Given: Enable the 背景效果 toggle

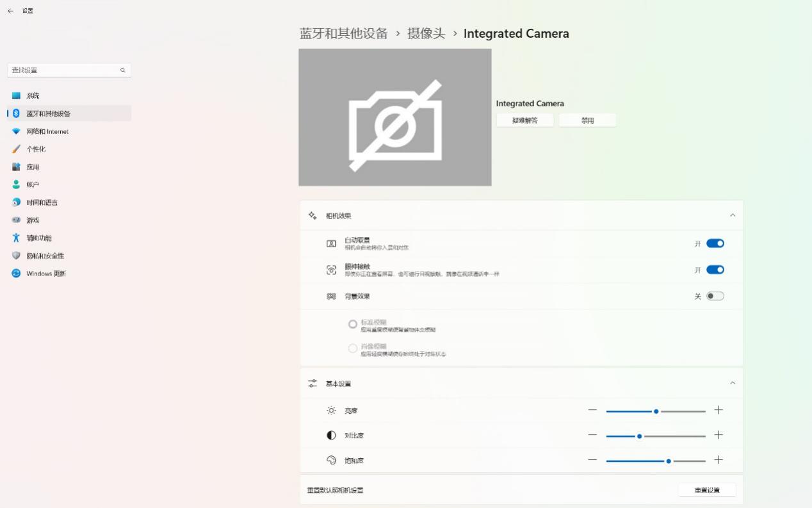Looking at the screenshot, I should [715, 296].
